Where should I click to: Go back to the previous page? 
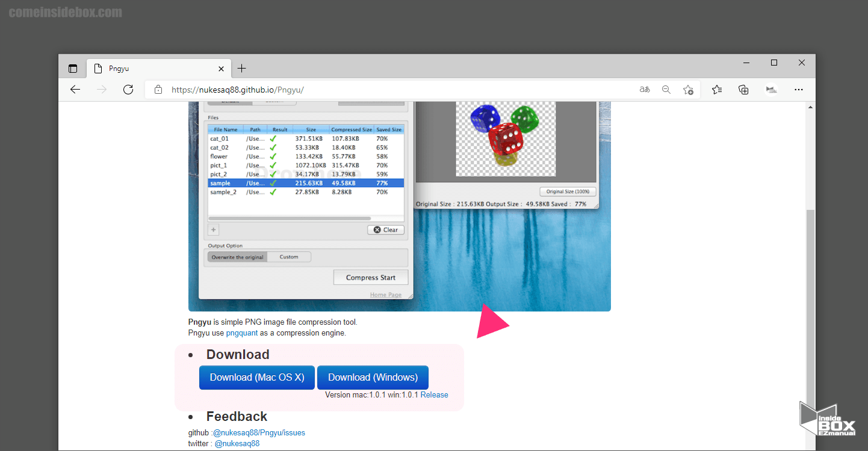pos(75,90)
